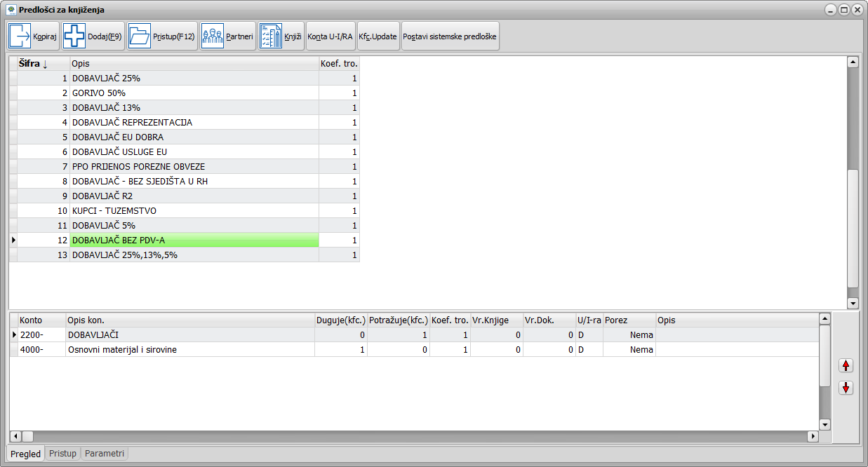The width and height of the screenshot is (868, 467).
Task: Click the Dodaj(F9) plus icon
Action: pos(74,36)
